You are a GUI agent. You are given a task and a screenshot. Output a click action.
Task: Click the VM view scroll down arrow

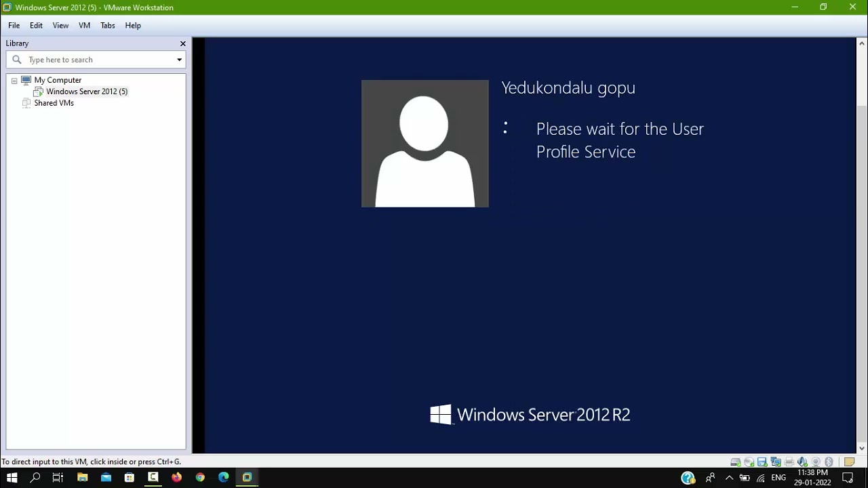(x=862, y=448)
